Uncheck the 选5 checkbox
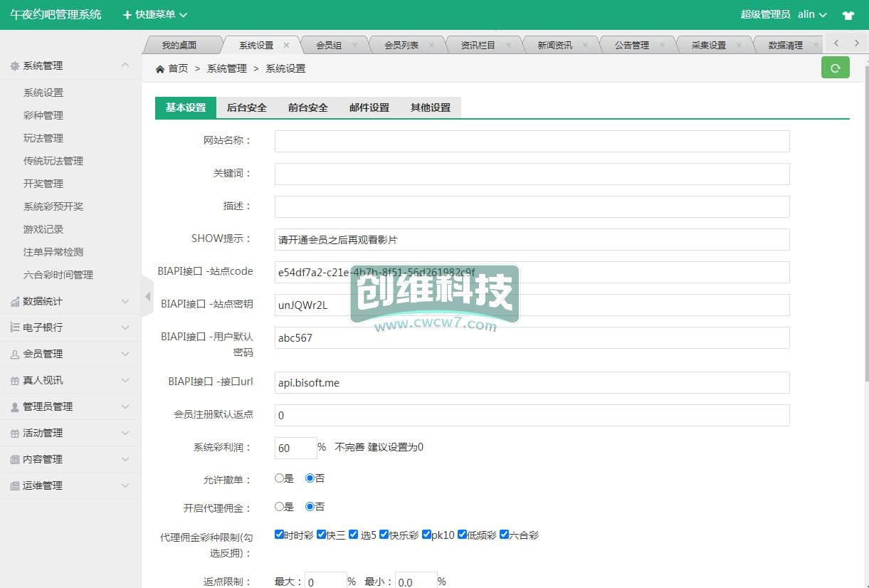 (353, 535)
